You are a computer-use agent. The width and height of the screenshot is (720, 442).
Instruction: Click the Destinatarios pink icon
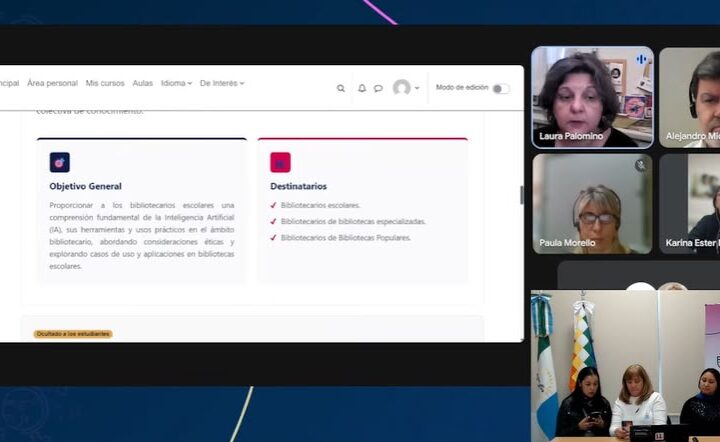click(280, 162)
